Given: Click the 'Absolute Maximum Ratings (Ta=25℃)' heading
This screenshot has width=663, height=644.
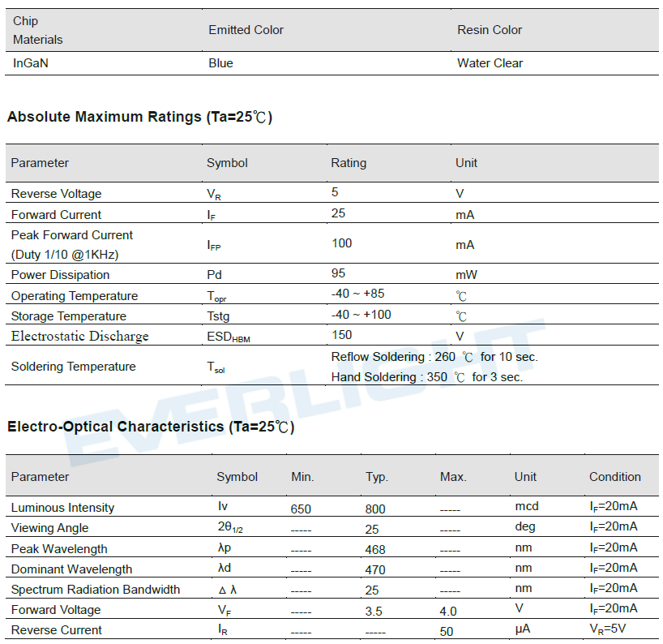Looking at the screenshot, I should pos(140,117).
